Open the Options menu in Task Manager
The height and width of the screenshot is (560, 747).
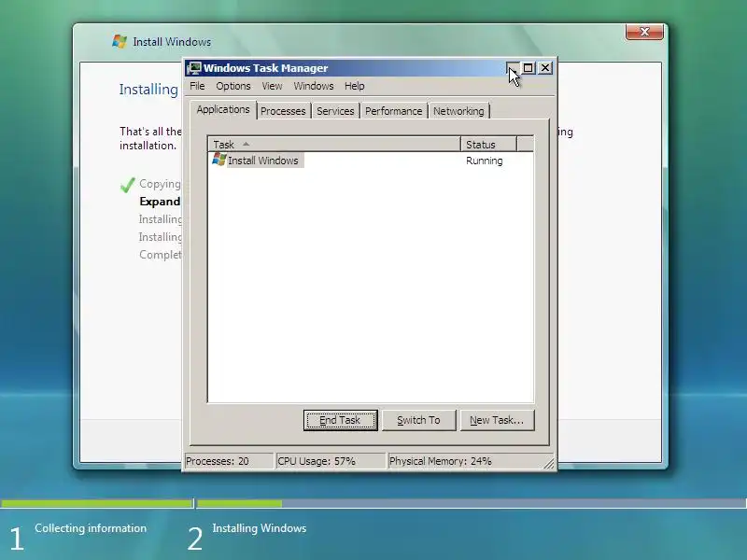[233, 86]
